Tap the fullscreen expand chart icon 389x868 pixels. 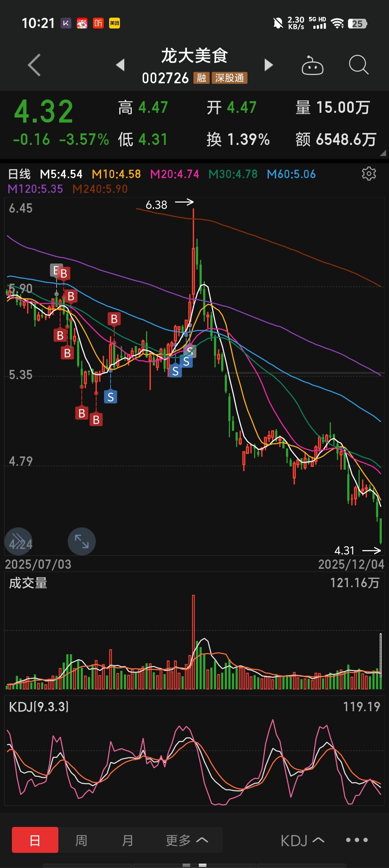[x=82, y=541]
